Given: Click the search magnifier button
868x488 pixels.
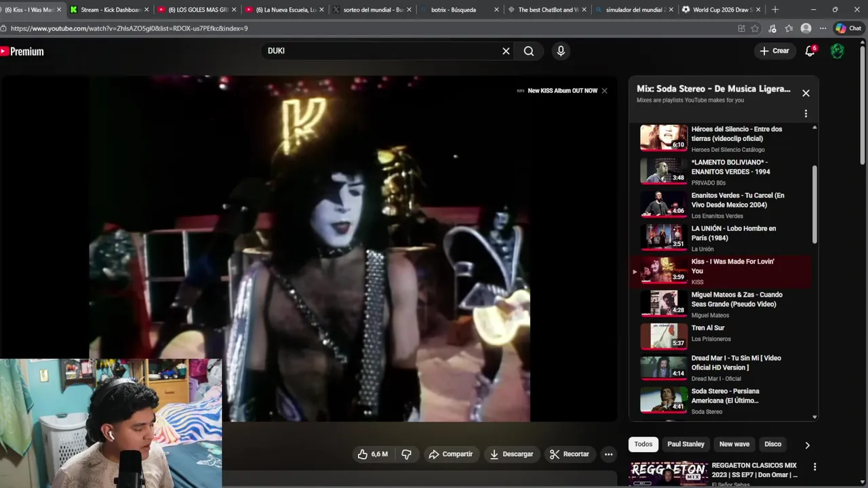Looking at the screenshot, I should coord(529,51).
